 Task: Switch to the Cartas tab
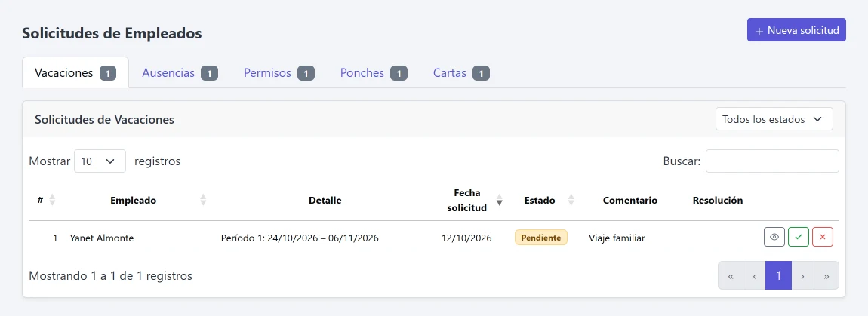click(461, 73)
